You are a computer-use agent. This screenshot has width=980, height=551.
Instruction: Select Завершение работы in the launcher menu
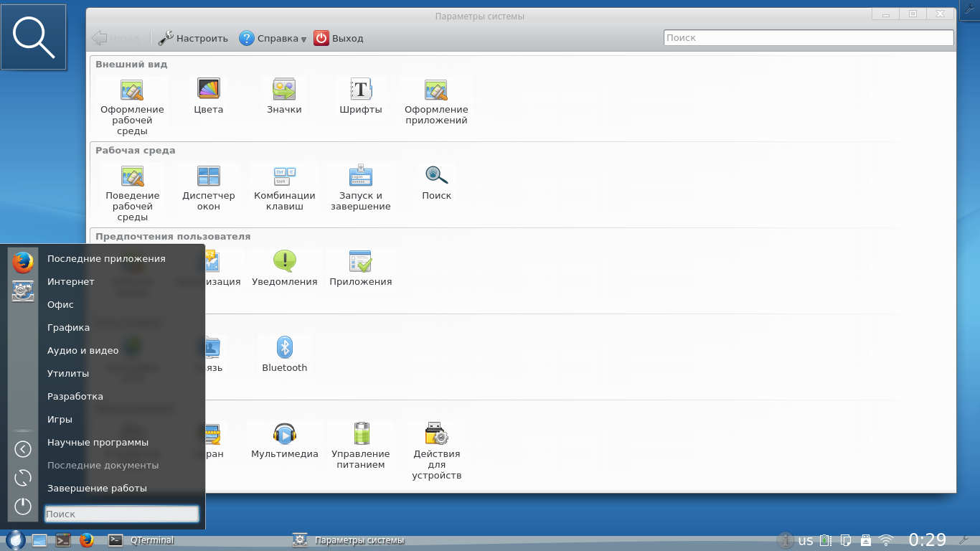tap(97, 489)
